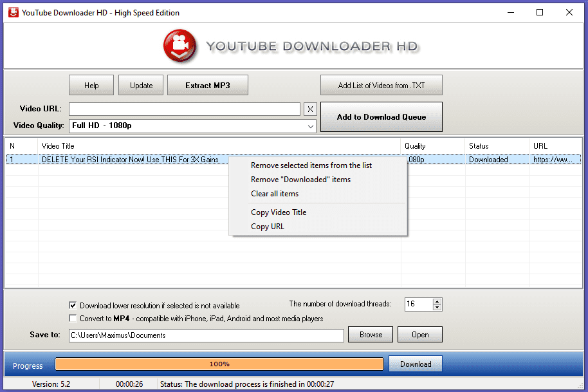Select the 'DELETE Your RSI Indicator Now!' row title
588x392 pixels.
pos(130,160)
